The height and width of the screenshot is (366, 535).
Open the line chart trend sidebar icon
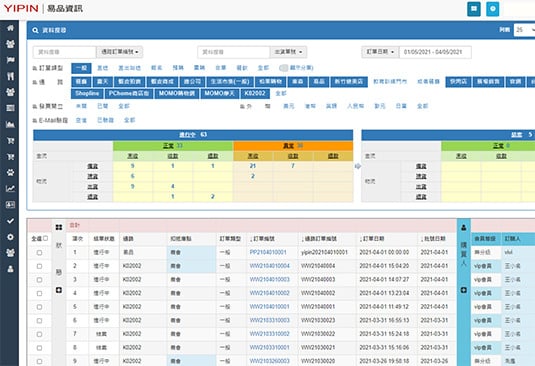(10, 189)
